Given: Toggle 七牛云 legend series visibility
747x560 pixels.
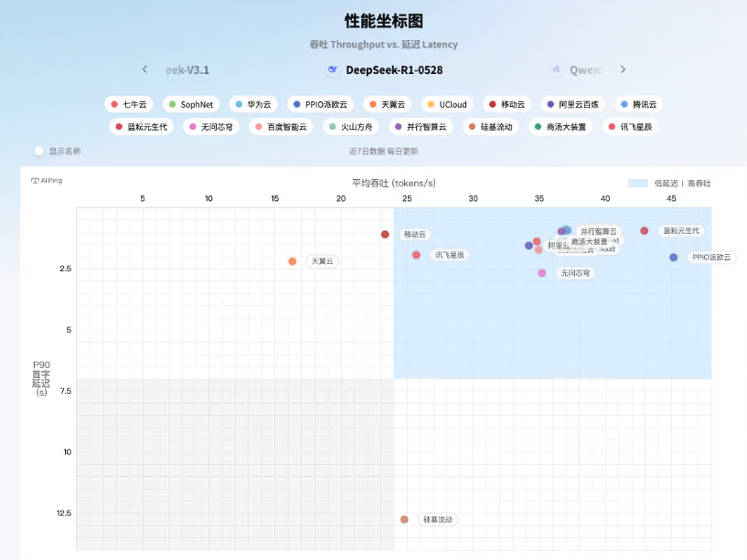Looking at the screenshot, I should pos(129,104).
